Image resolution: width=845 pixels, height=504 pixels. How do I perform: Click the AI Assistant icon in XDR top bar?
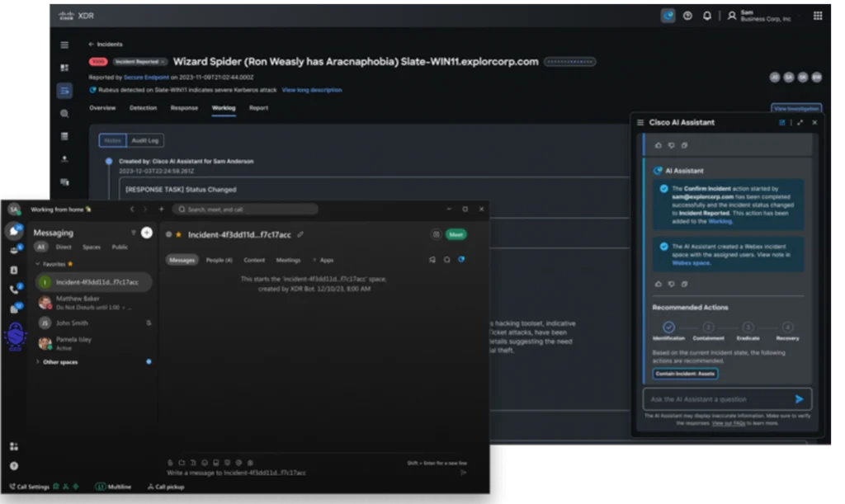coord(668,16)
